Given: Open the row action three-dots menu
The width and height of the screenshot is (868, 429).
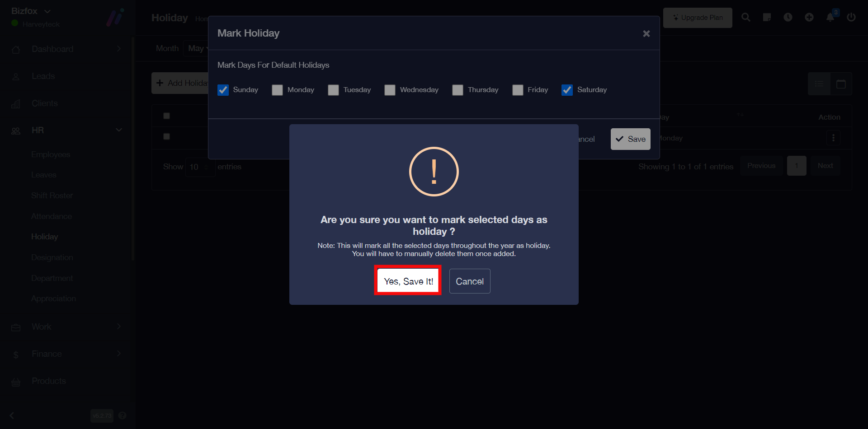Looking at the screenshot, I should coord(833,138).
